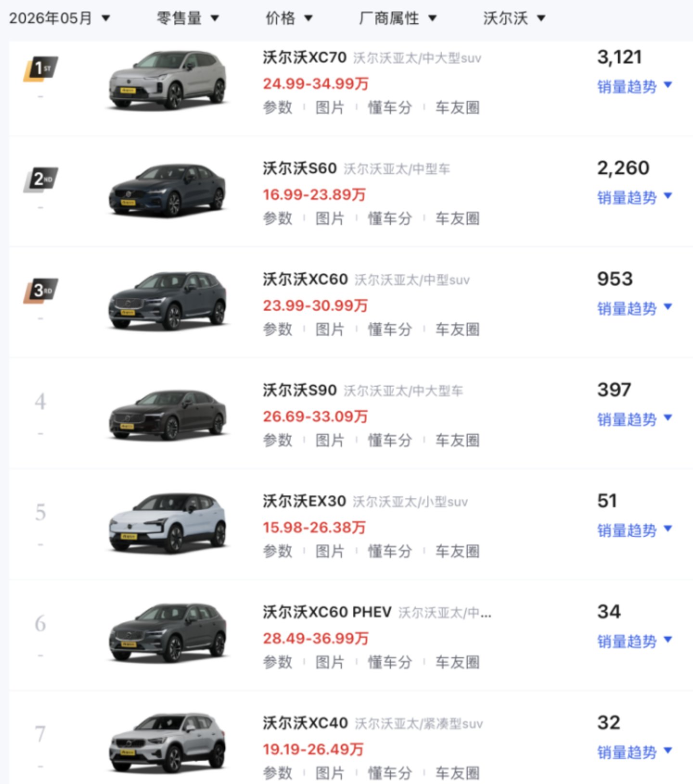Open the Volvo S60 car thumbnail
The width and height of the screenshot is (693, 784).
[167, 190]
